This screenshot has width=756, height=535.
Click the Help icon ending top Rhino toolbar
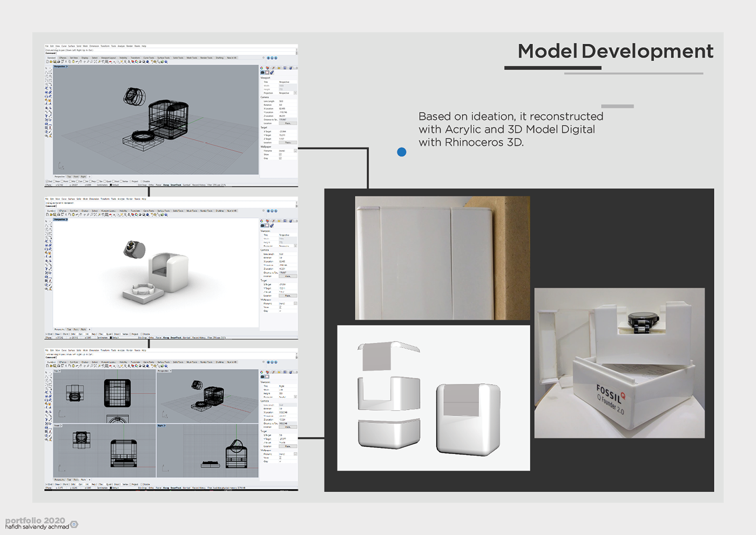tap(166, 62)
